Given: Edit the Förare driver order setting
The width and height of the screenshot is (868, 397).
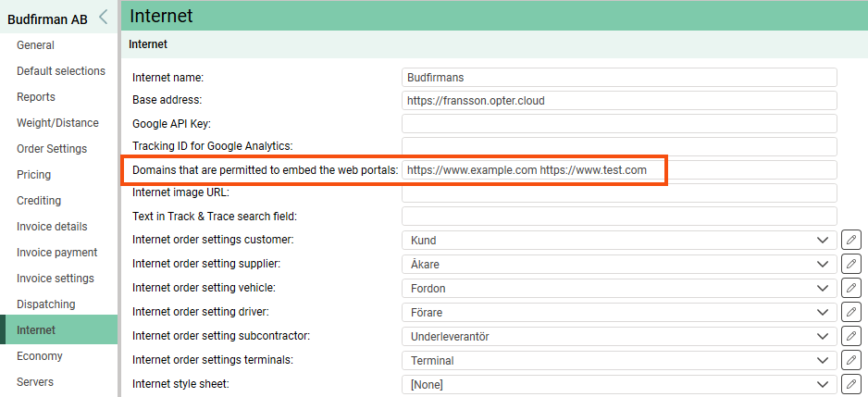Looking at the screenshot, I should pos(851,312).
